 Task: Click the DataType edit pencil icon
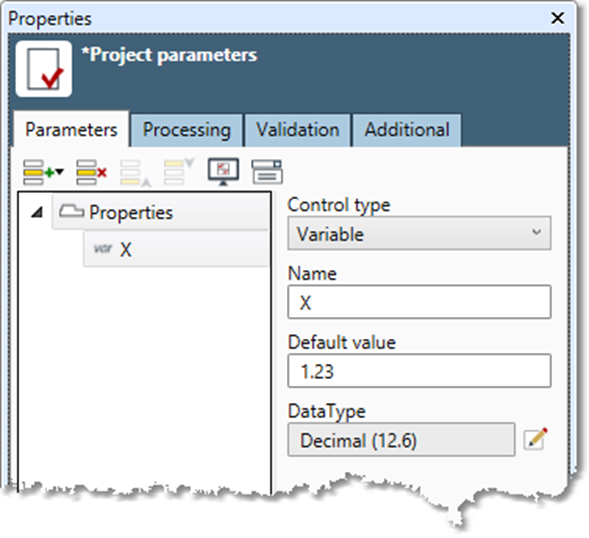click(x=536, y=438)
